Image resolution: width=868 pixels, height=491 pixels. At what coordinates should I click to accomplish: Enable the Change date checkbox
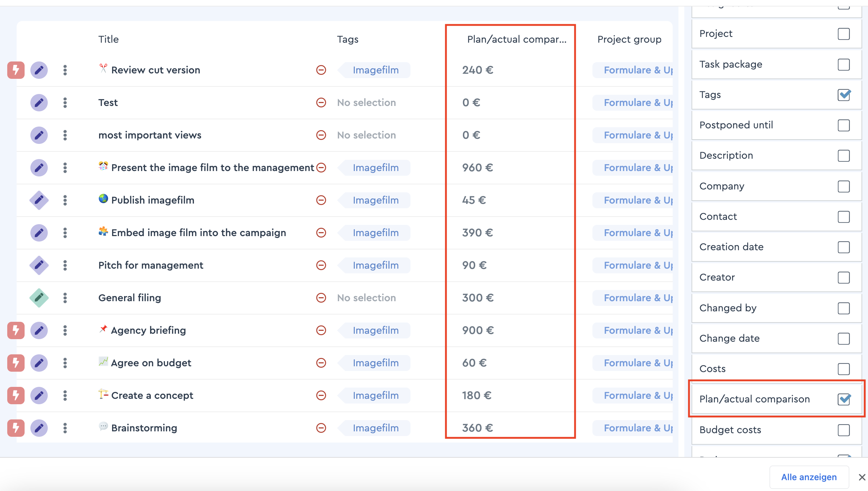coord(844,338)
